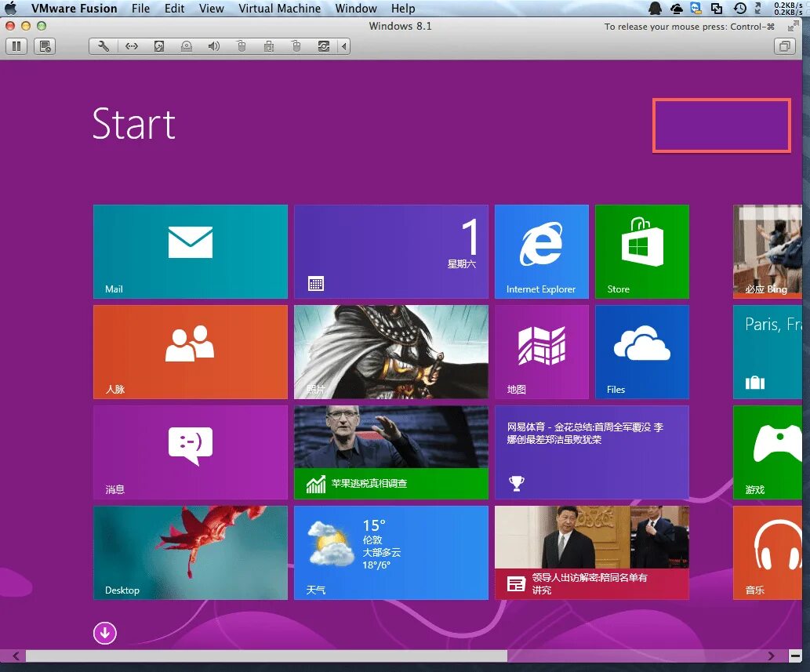Click the Start screen scrollbar left arrow
810x672 pixels.
tap(16, 656)
